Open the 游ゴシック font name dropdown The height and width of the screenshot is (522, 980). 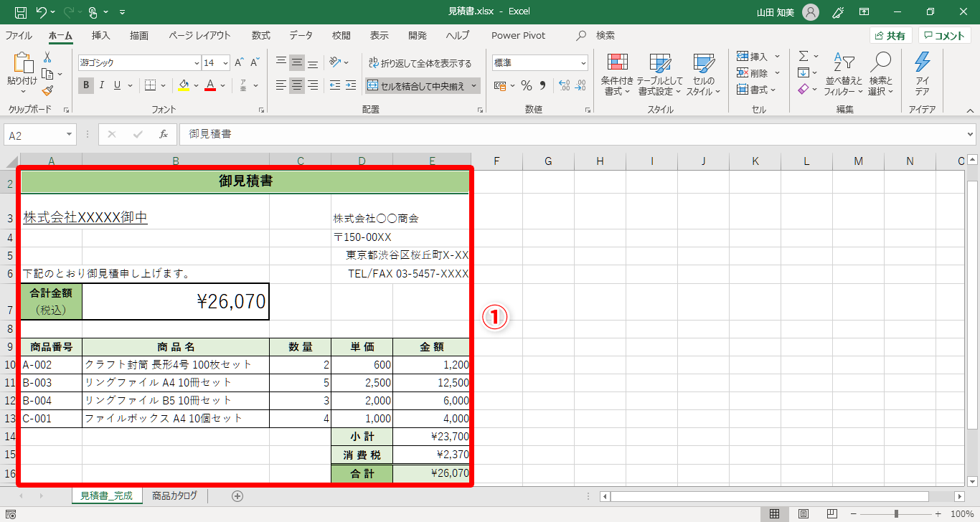click(x=197, y=63)
